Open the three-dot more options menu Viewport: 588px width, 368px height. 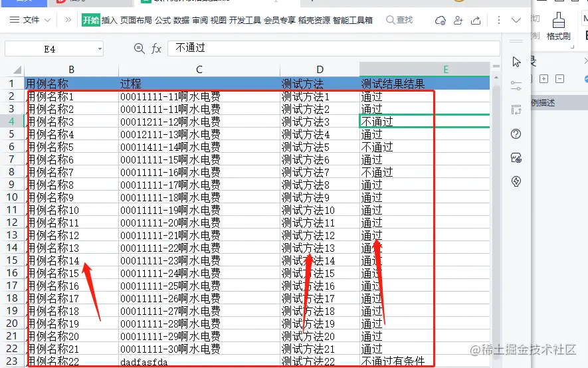click(x=499, y=20)
